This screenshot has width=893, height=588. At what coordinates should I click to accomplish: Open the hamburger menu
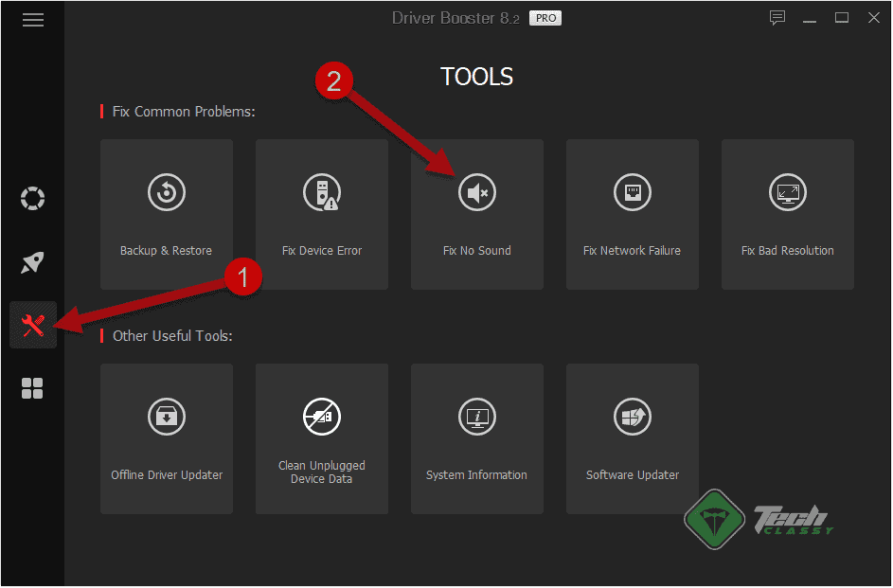(32, 19)
